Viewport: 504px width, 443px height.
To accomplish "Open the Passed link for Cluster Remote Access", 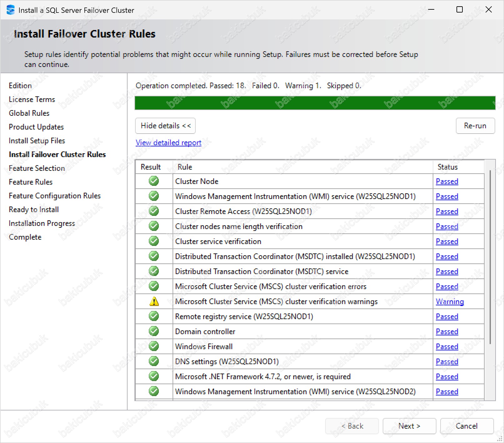I will point(447,211).
